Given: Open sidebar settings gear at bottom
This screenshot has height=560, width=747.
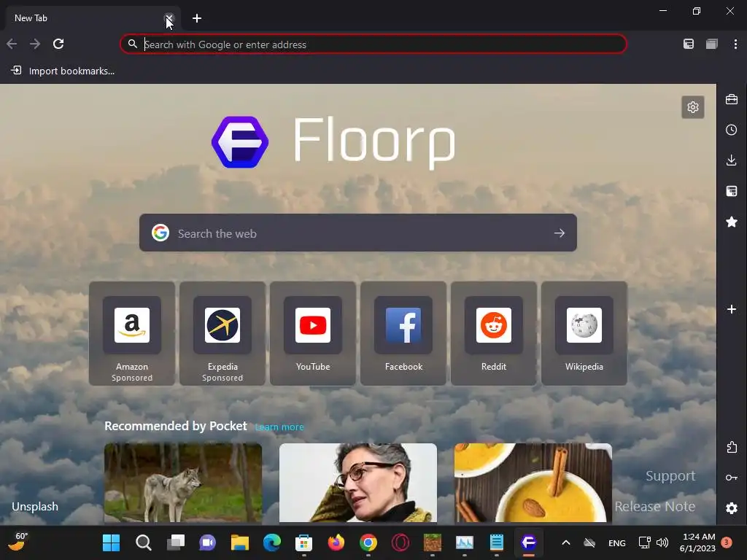Looking at the screenshot, I should [x=732, y=508].
